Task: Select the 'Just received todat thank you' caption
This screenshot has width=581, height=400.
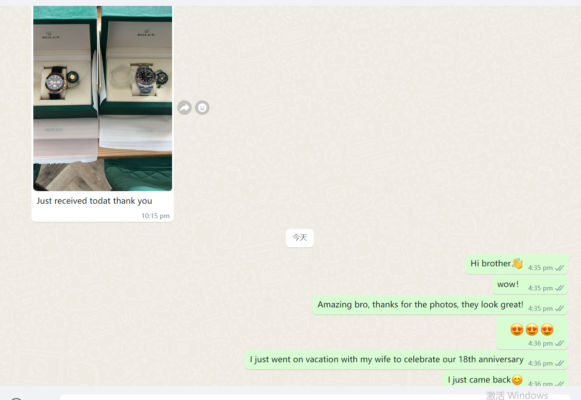Action: (94, 201)
